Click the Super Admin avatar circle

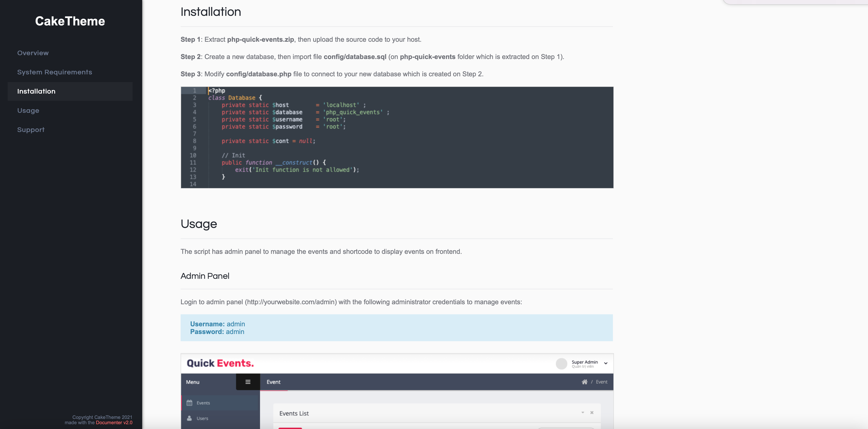tap(561, 364)
